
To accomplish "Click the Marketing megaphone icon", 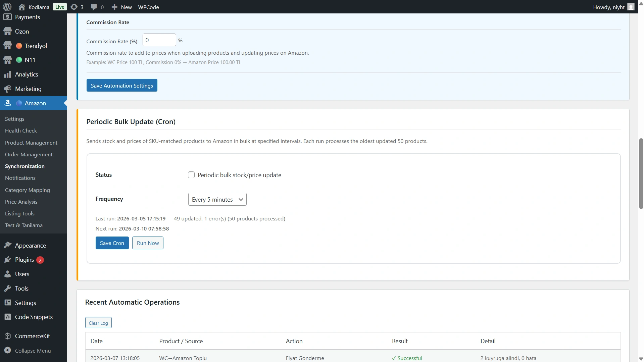I will point(7,89).
